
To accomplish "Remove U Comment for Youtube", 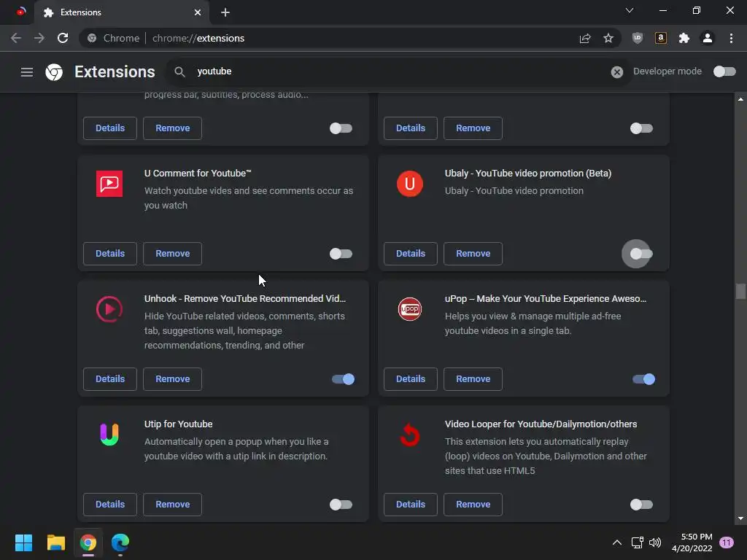I will pos(172,254).
